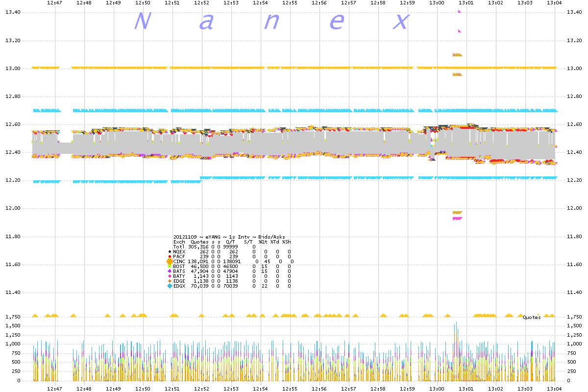This screenshot has width=588, height=392.
Task: Click the 13:00 label on the top time axis
Action: click(x=437, y=2)
